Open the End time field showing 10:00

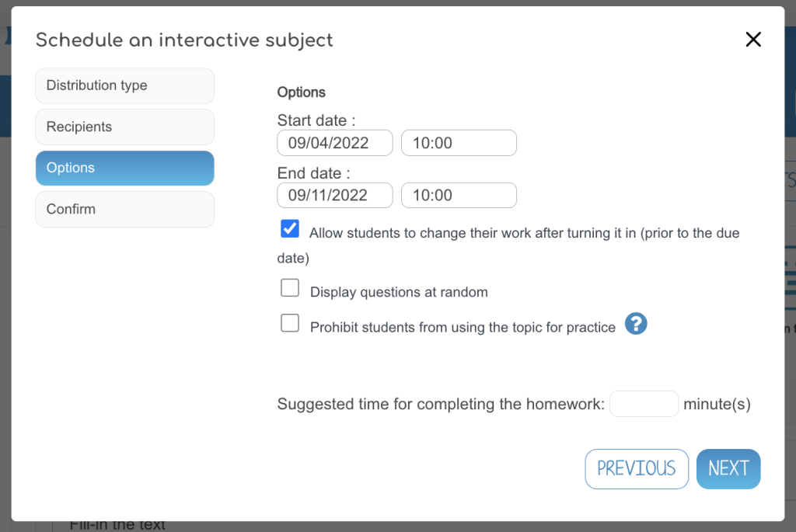[x=459, y=195]
